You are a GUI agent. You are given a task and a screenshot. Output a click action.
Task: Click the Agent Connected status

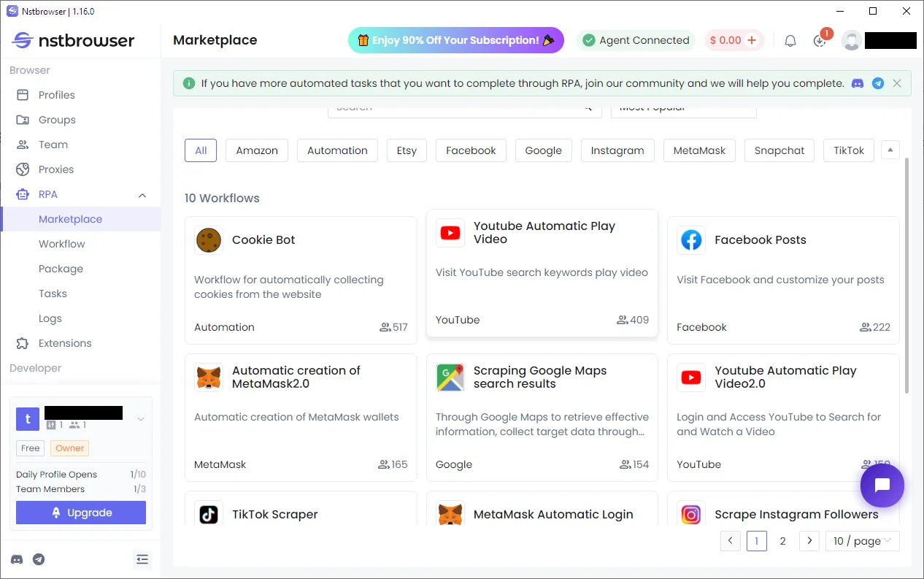636,40
